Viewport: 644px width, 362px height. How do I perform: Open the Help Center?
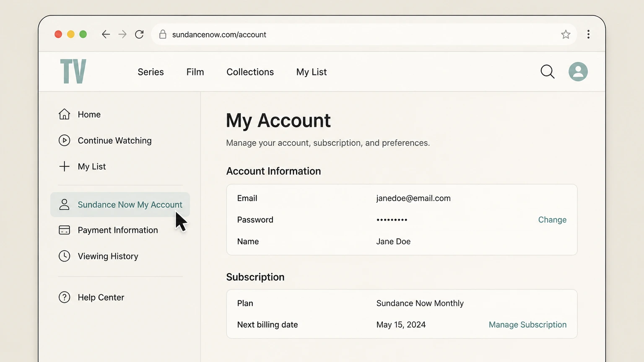(x=101, y=297)
